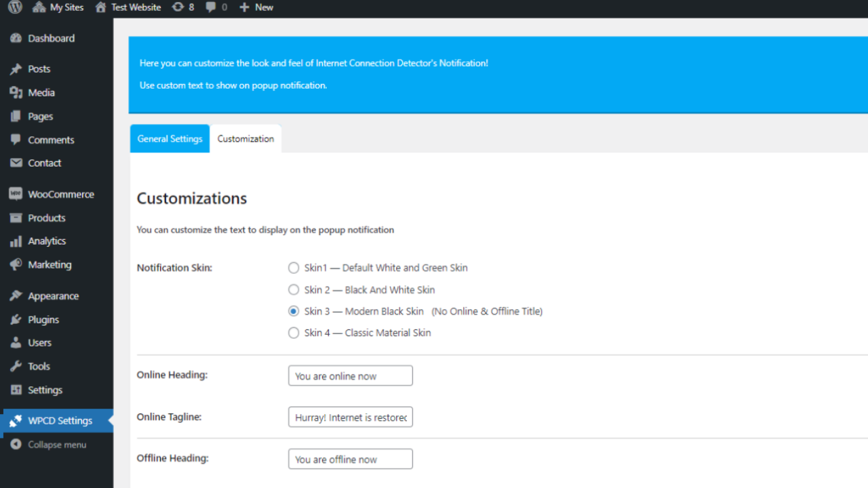The height and width of the screenshot is (488, 868).
Task: Select Skin 2 Black And White radio
Action: [x=294, y=290]
